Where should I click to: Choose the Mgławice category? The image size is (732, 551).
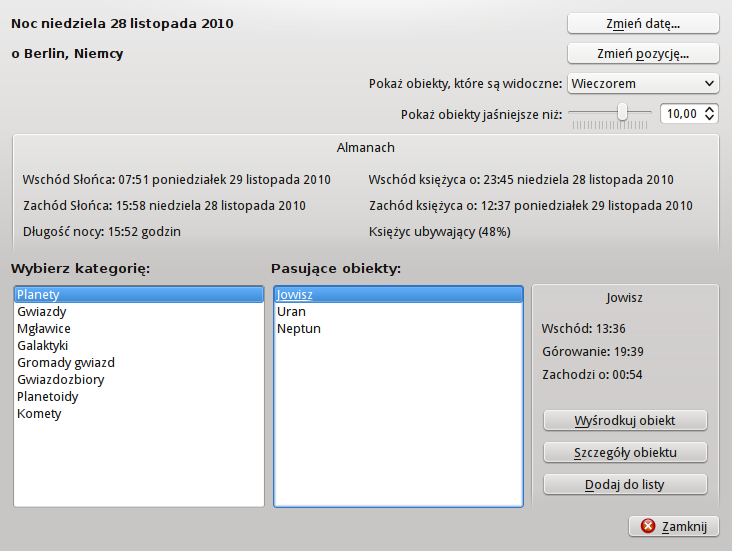[42, 329]
